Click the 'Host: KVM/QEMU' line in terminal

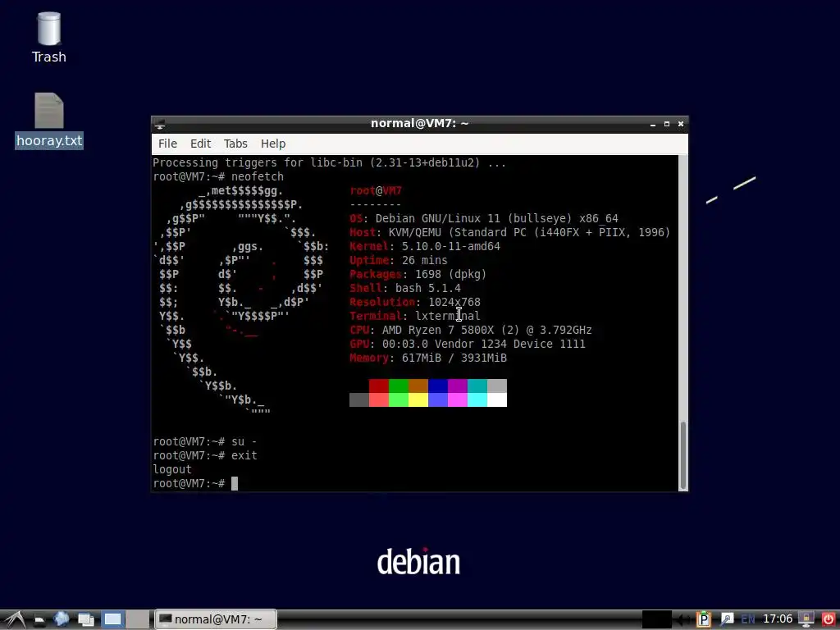coord(510,232)
